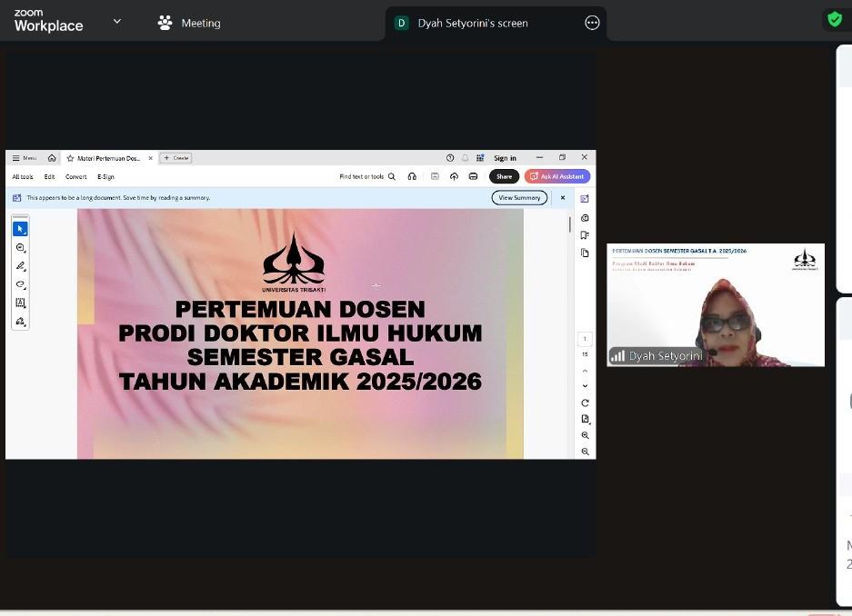
Task: Click the document vertical scrollbar
Action: click(x=570, y=224)
